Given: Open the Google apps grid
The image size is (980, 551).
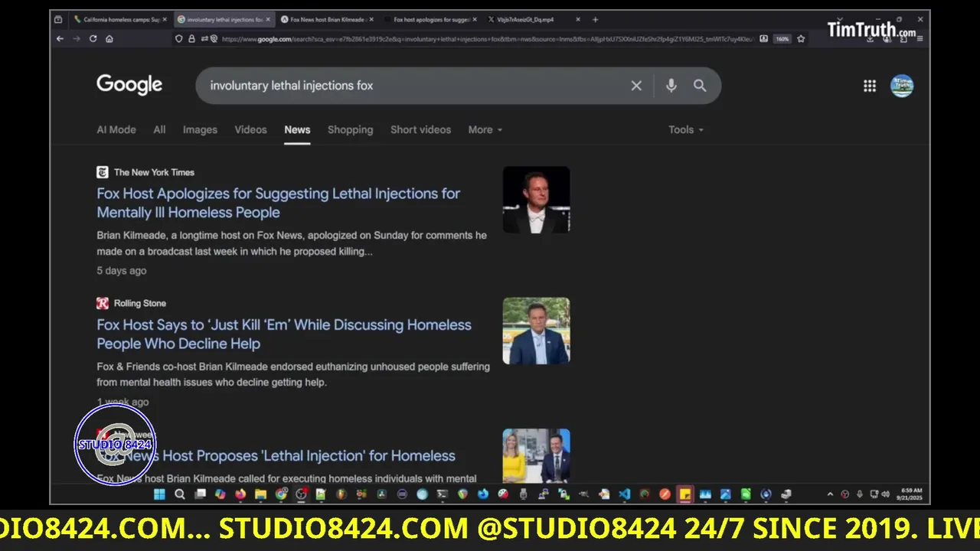Looking at the screenshot, I should 870,86.
